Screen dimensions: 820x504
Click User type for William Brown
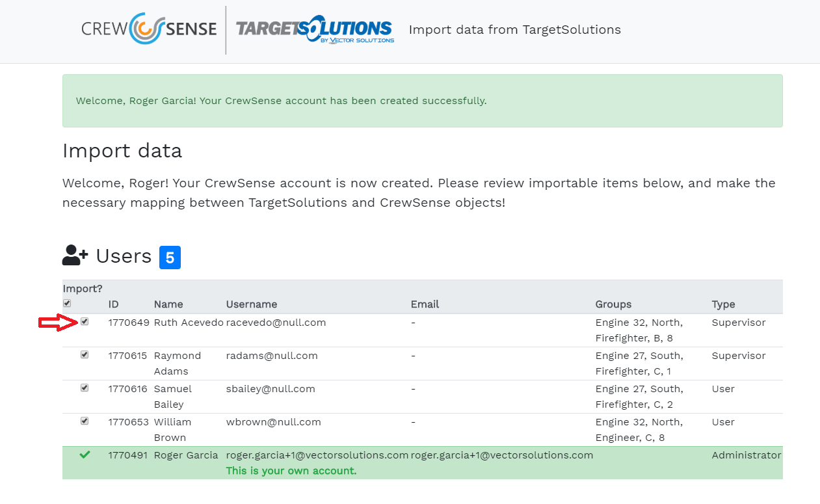click(723, 422)
